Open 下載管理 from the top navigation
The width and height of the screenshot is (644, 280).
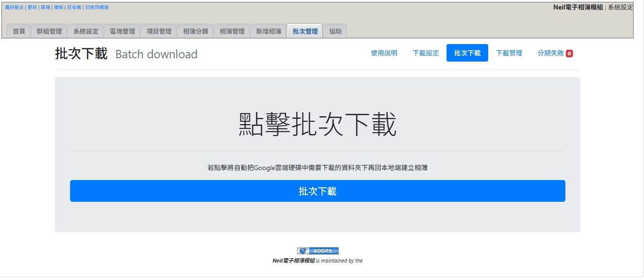tap(509, 53)
